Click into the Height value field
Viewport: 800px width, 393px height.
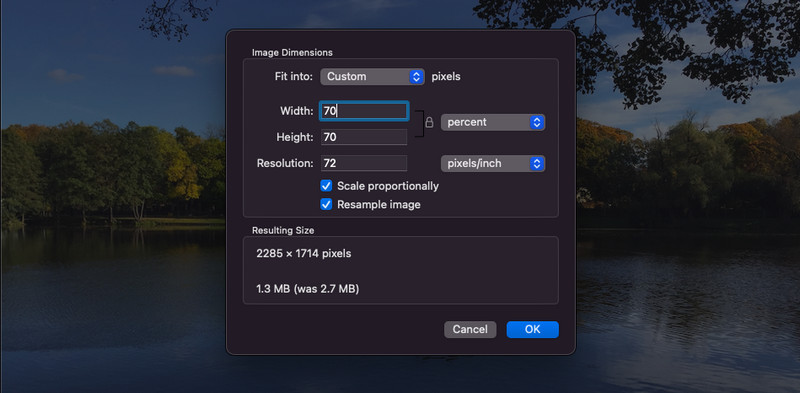tap(364, 137)
